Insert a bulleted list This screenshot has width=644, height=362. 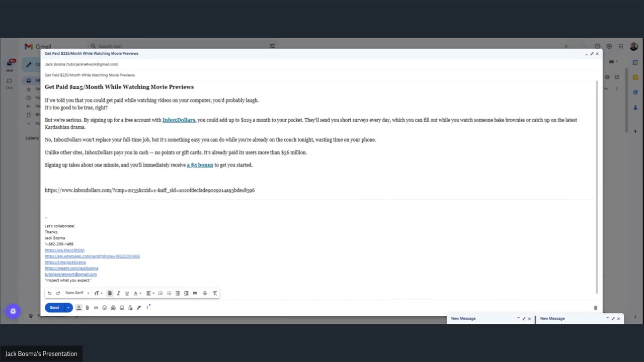pyautogui.click(x=169, y=293)
